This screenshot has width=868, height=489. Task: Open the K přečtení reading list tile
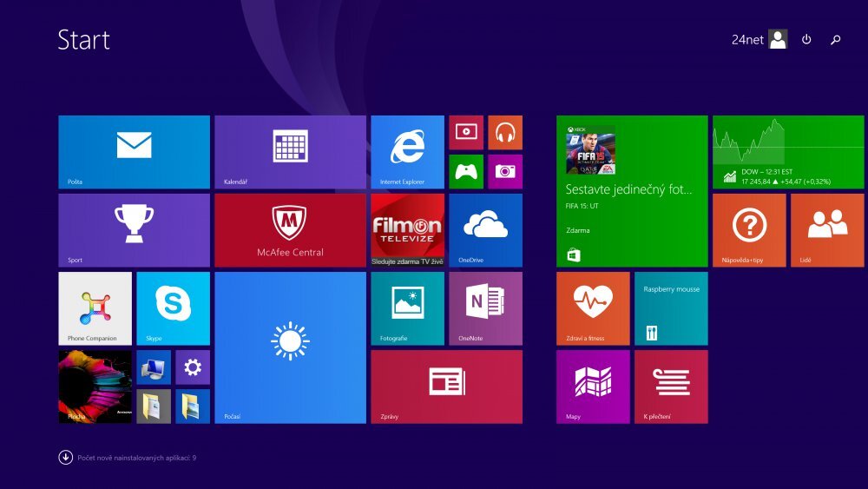(671, 387)
